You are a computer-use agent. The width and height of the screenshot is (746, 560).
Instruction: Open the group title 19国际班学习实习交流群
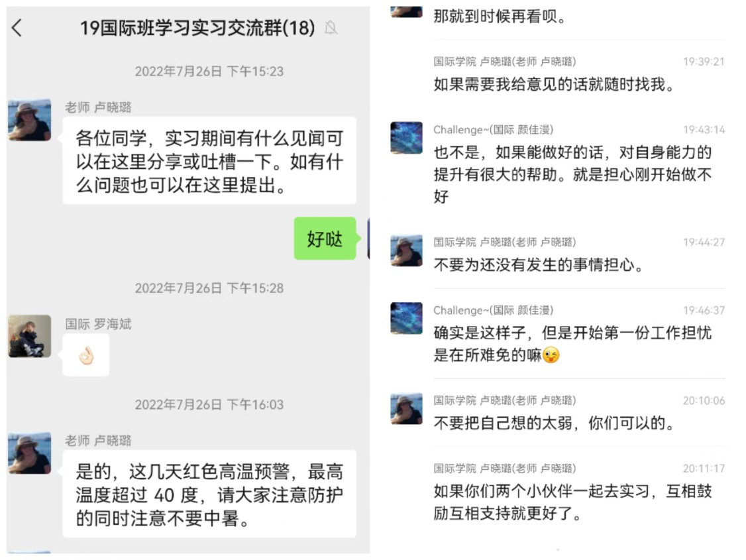(x=197, y=28)
